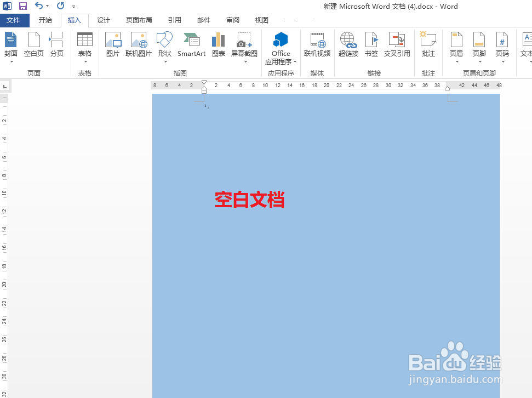
Task: Place cursor at start of document page
Action: 205,106
